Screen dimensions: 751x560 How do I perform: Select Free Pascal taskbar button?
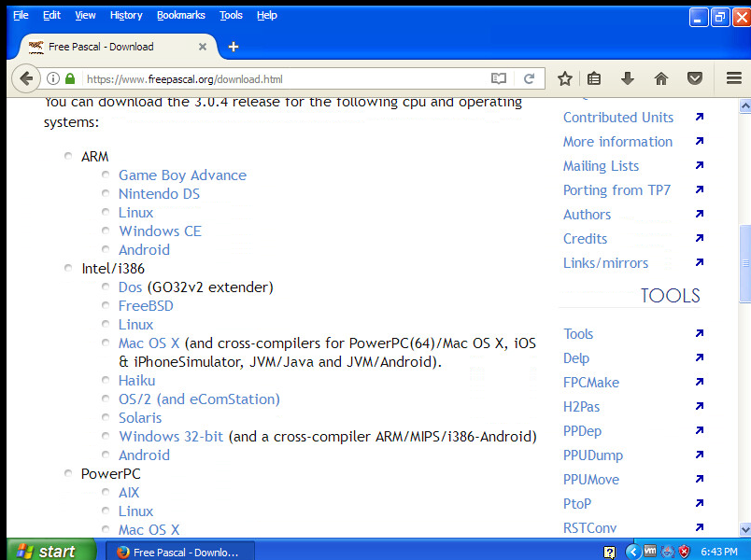click(179, 552)
